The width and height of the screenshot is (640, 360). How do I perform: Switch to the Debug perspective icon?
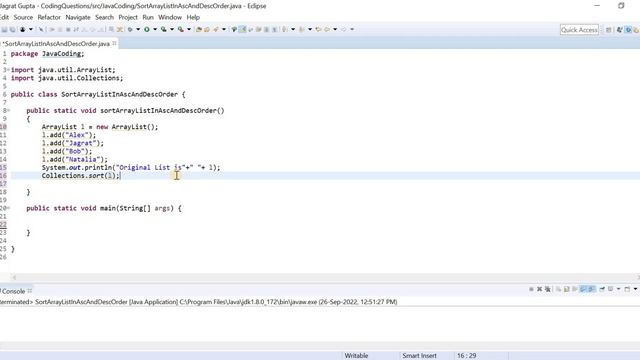[x=636, y=30]
